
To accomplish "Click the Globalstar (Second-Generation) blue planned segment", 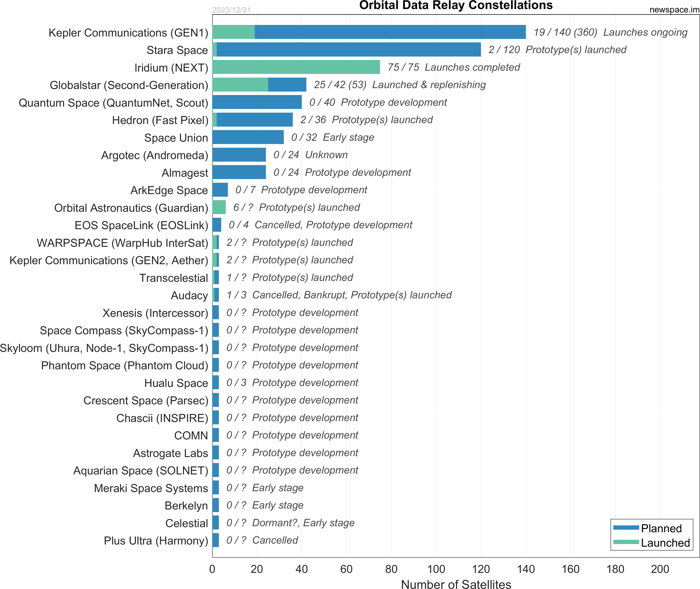I will (x=287, y=84).
